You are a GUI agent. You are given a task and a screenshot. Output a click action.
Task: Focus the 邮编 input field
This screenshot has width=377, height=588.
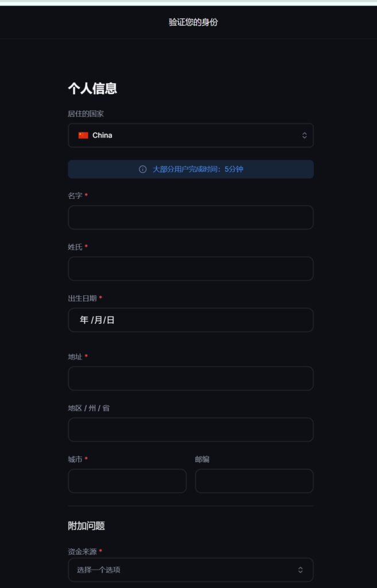point(254,481)
